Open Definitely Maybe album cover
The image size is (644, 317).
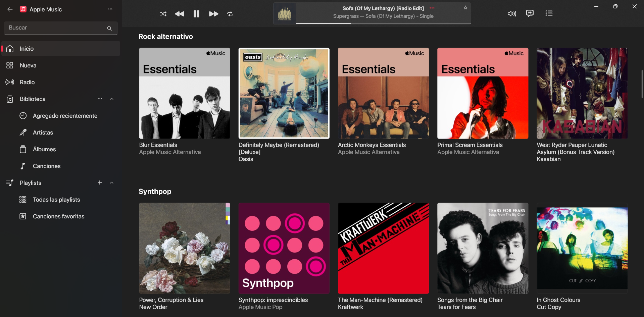coord(284,93)
